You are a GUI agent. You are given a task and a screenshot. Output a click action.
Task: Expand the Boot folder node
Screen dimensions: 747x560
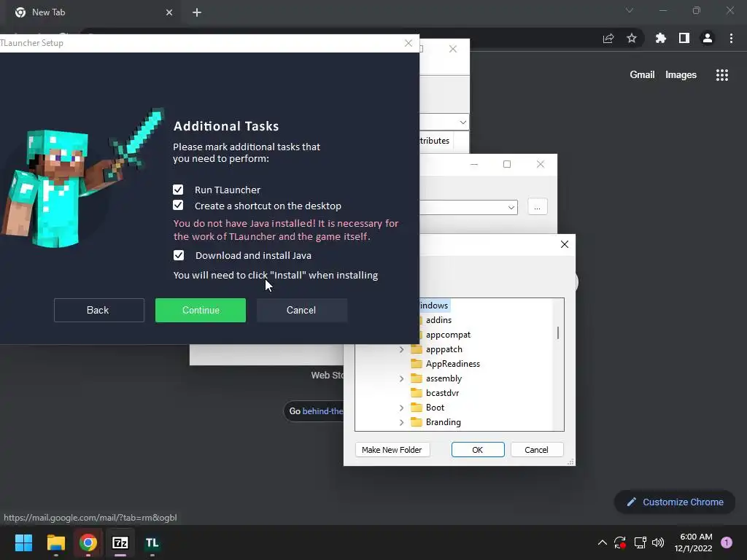click(401, 408)
